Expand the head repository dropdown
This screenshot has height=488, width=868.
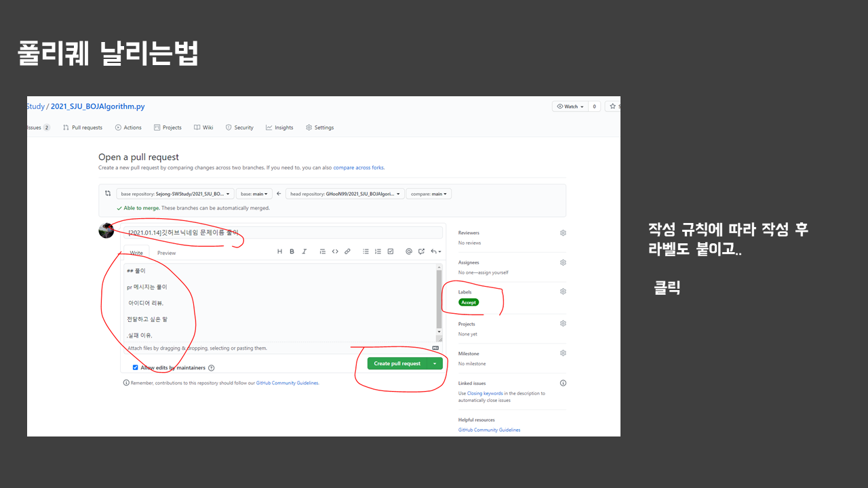pyautogui.click(x=345, y=194)
